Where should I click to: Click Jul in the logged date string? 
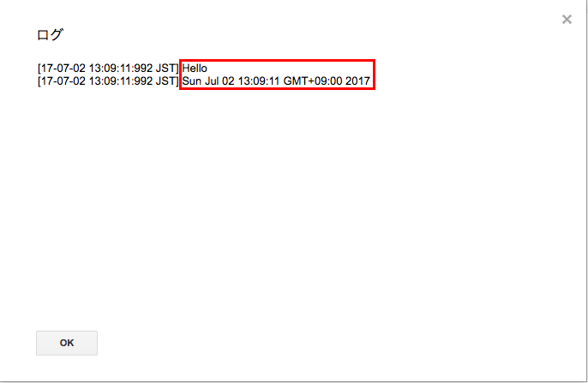click(212, 81)
